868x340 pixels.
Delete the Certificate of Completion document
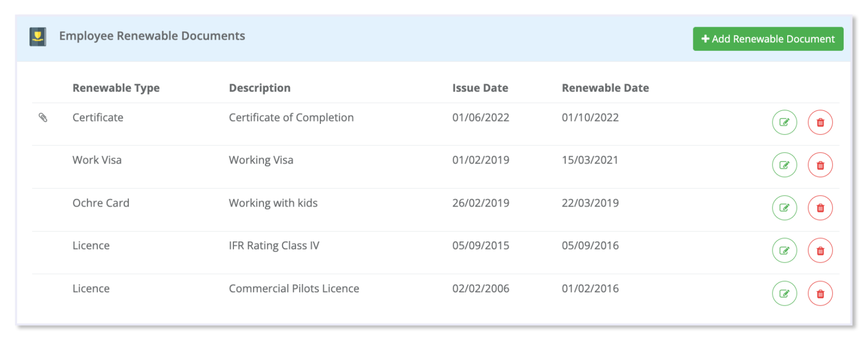(820, 122)
